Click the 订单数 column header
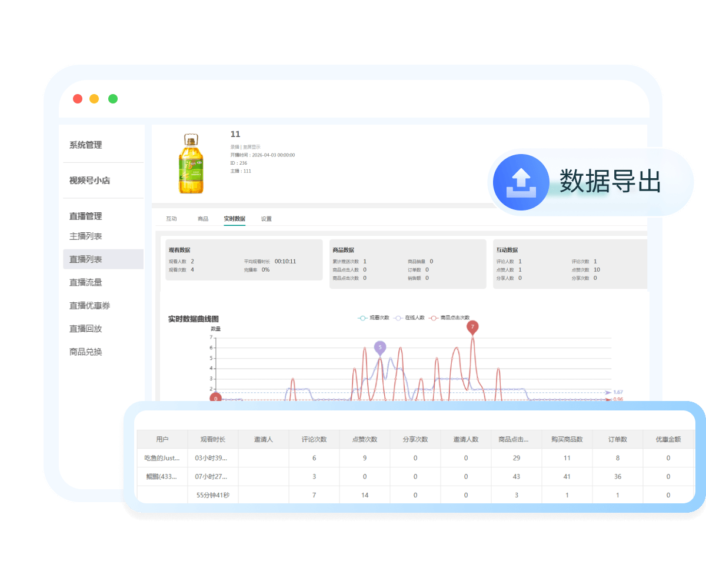The image size is (706, 588). click(618, 439)
